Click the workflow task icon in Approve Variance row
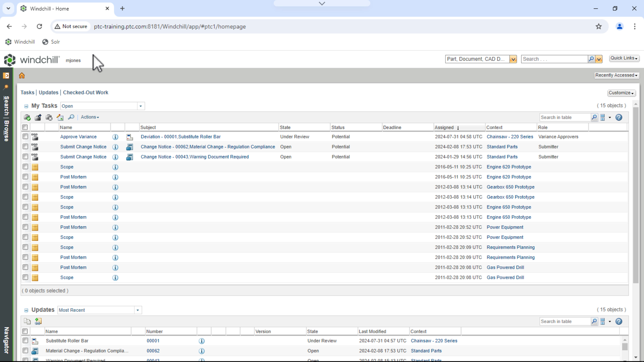 pos(35,137)
